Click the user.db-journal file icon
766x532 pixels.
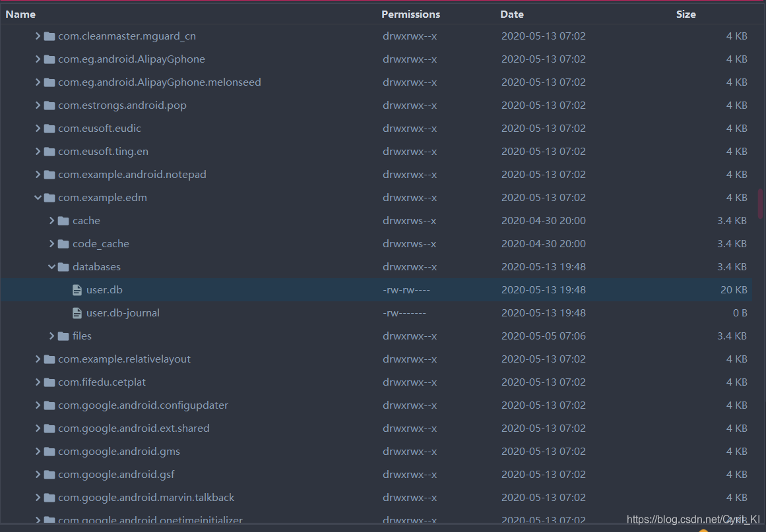(x=77, y=313)
